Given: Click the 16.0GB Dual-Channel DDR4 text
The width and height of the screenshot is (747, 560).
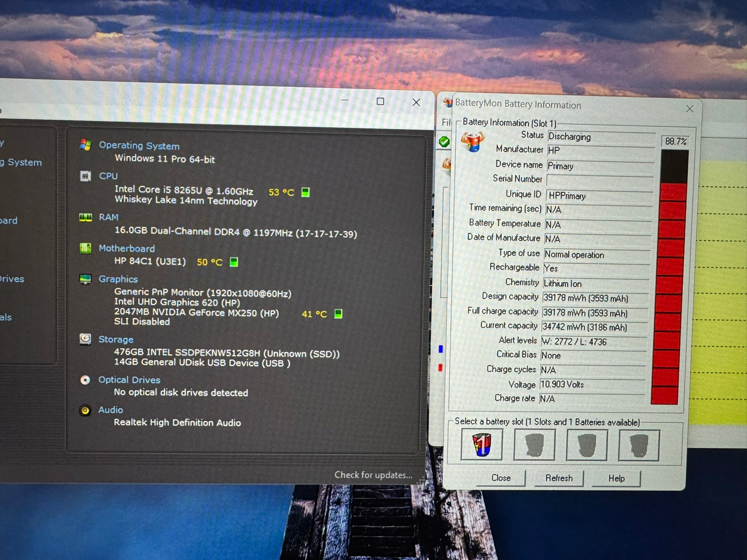Looking at the screenshot, I should pos(236,232).
